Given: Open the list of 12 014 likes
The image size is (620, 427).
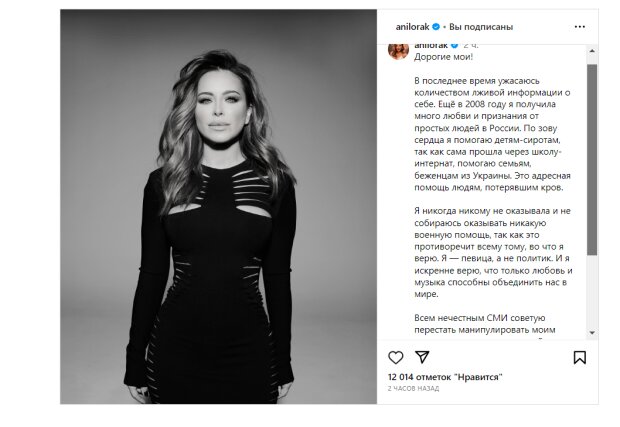Looking at the screenshot, I should 445,377.
